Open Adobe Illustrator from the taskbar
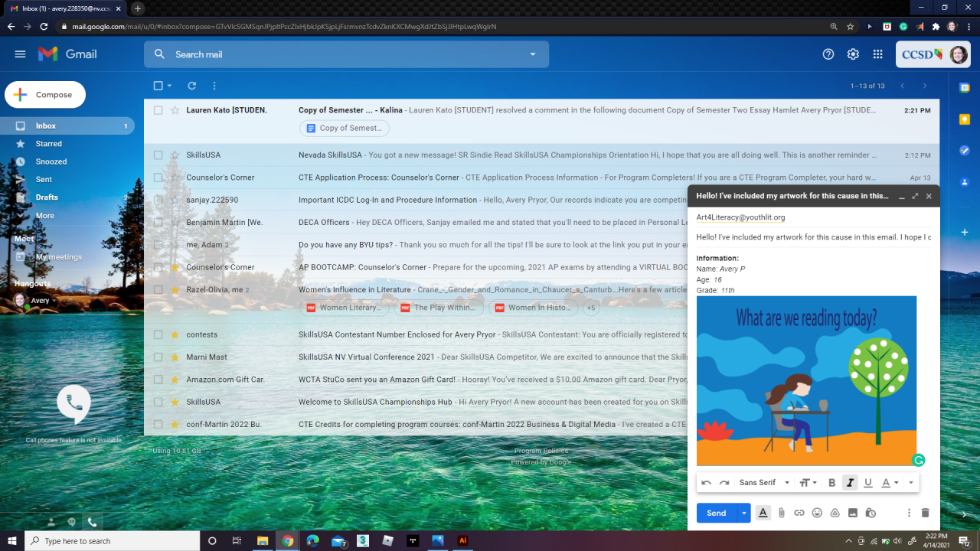The height and width of the screenshot is (551, 980). [462, 540]
